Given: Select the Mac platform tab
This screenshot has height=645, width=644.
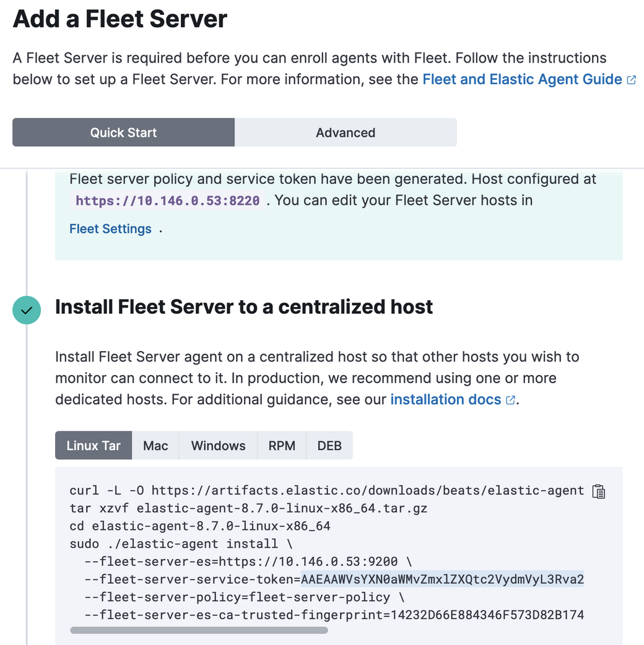Looking at the screenshot, I should (x=155, y=446).
